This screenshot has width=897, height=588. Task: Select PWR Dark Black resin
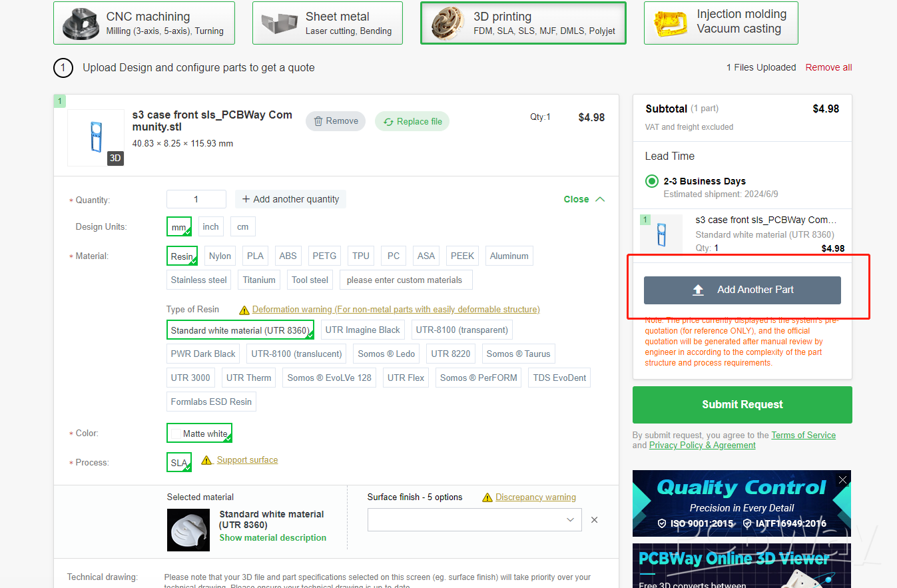[204, 354]
